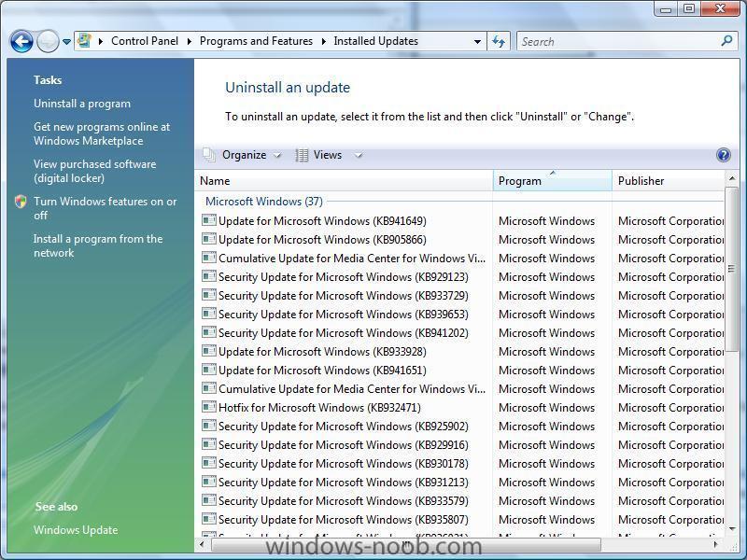Click the magnifier search icon
This screenshot has height=560, width=747.
pyautogui.click(x=726, y=41)
